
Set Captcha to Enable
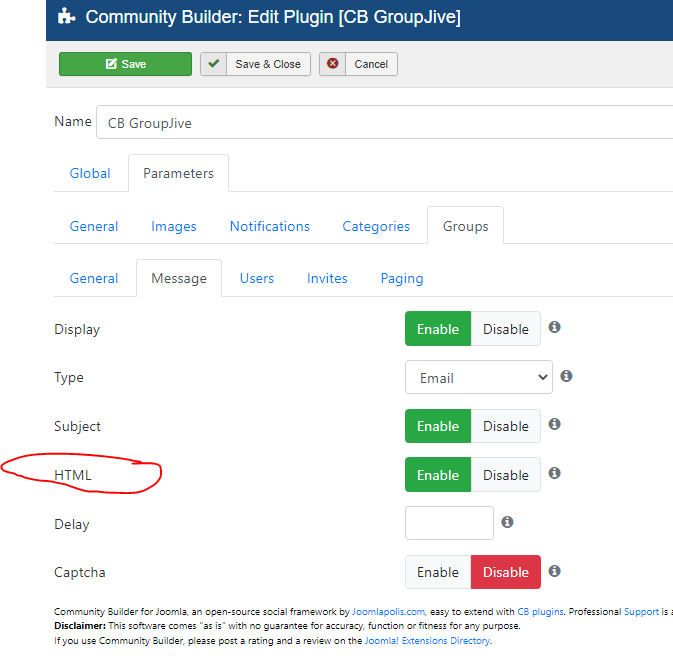[x=438, y=572]
